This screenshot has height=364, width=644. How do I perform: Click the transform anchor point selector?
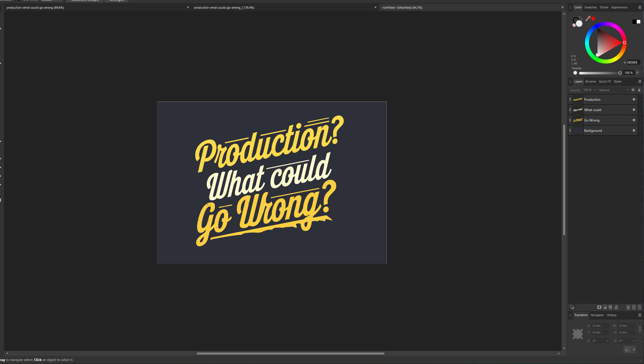[577, 334]
